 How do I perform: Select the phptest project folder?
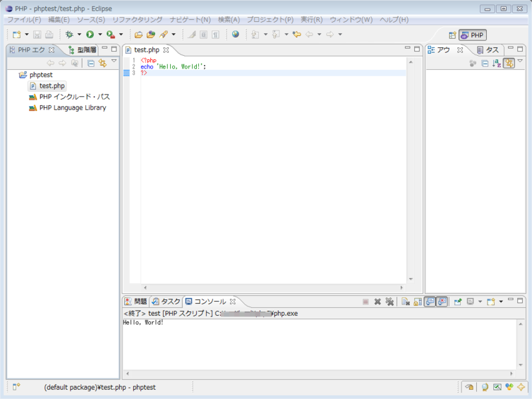pos(36,74)
